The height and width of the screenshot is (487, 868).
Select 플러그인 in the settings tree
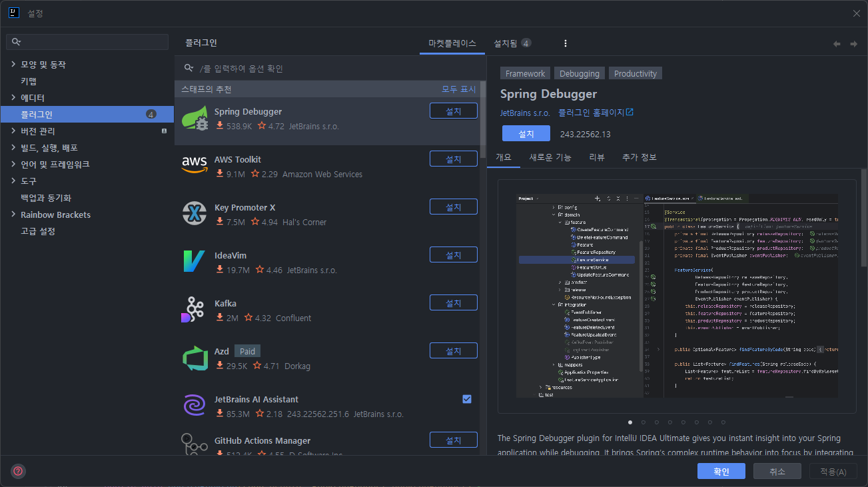[x=87, y=115]
